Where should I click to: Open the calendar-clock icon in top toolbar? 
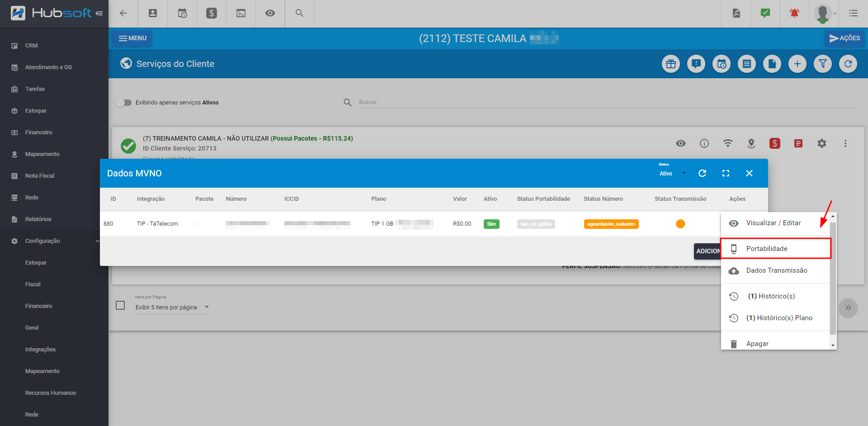click(x=182, y=13)
